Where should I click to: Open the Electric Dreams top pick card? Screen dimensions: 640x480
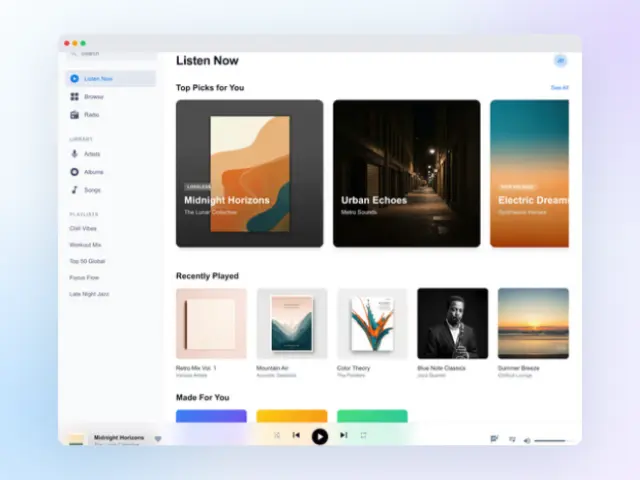pos(529,173)
